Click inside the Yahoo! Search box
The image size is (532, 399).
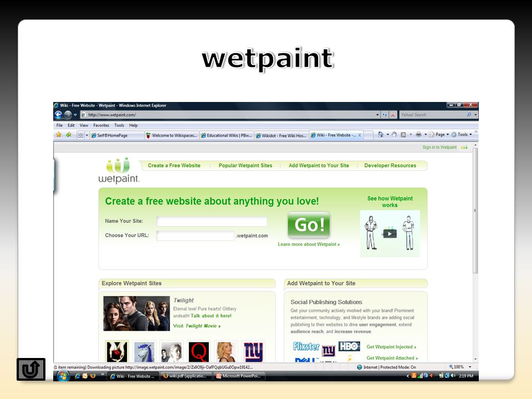point(432,115)
